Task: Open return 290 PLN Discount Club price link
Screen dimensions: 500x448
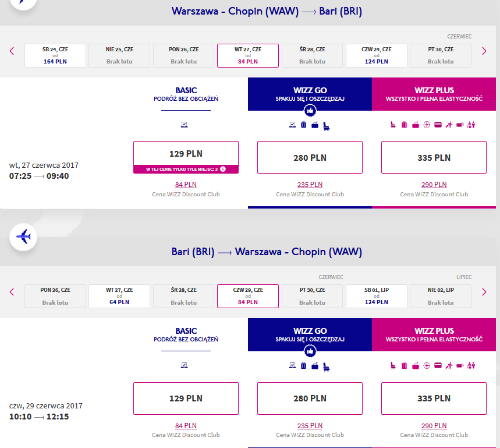Action: coord(434,426)
